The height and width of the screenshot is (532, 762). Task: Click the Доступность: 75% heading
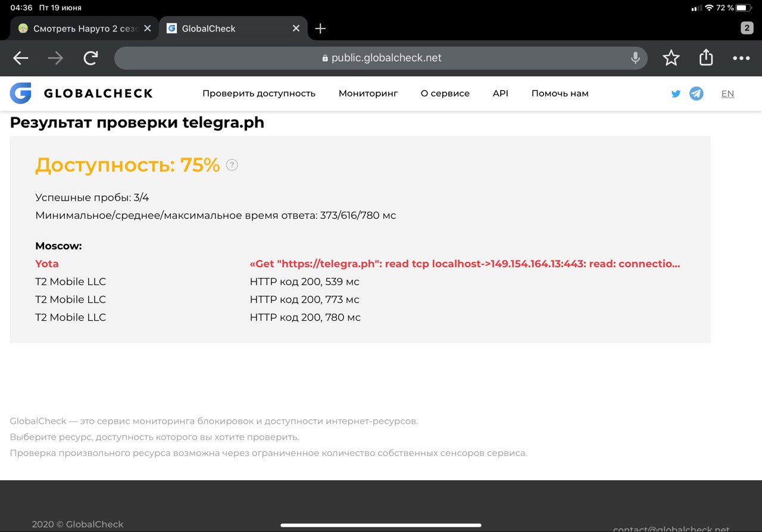click(127, 165)
